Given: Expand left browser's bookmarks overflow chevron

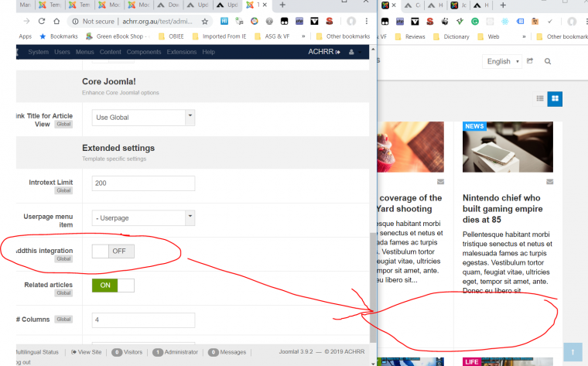Looking at the screenshot, I should 303,36.
